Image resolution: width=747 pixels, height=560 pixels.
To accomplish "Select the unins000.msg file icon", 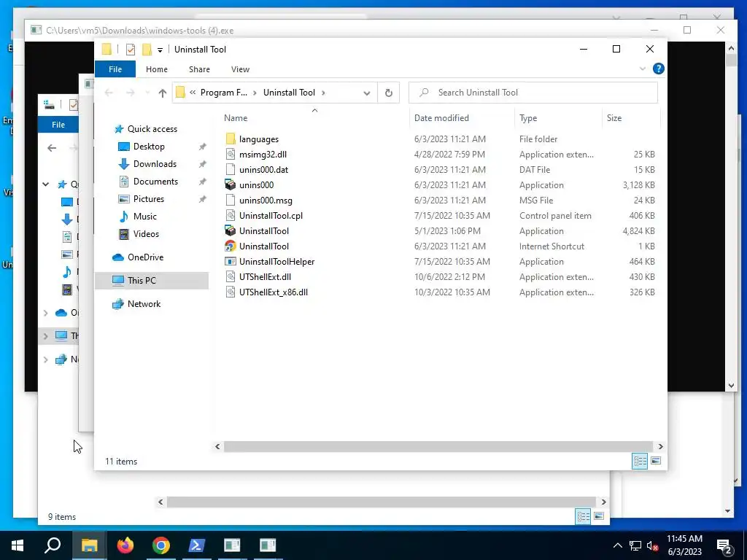I will tap(230, 200).
